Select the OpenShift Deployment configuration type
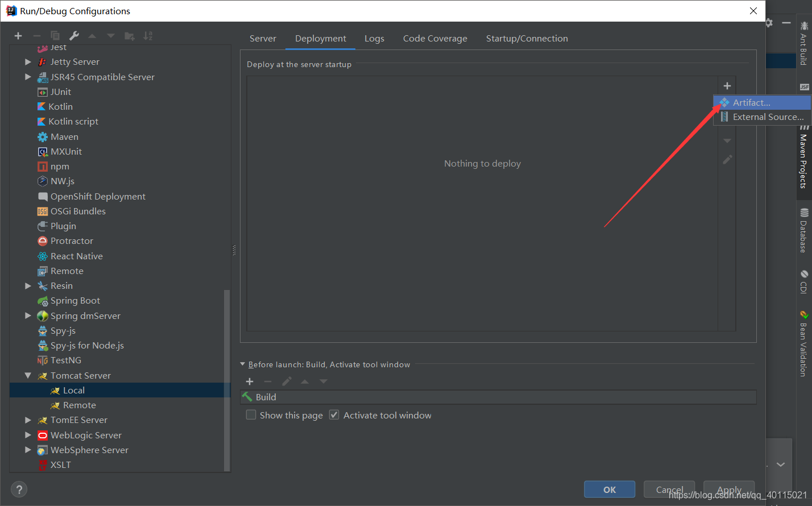Viewport: 812px width, 506px height. (x=92, y=196)
